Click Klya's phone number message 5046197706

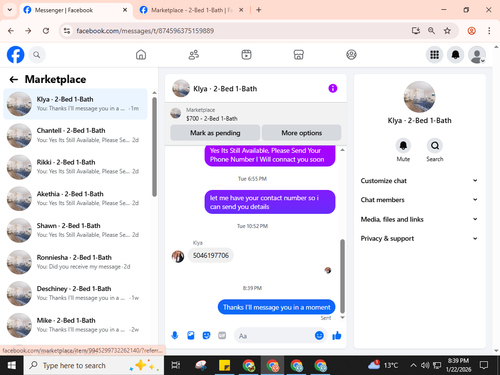click(x=211, y=255)
